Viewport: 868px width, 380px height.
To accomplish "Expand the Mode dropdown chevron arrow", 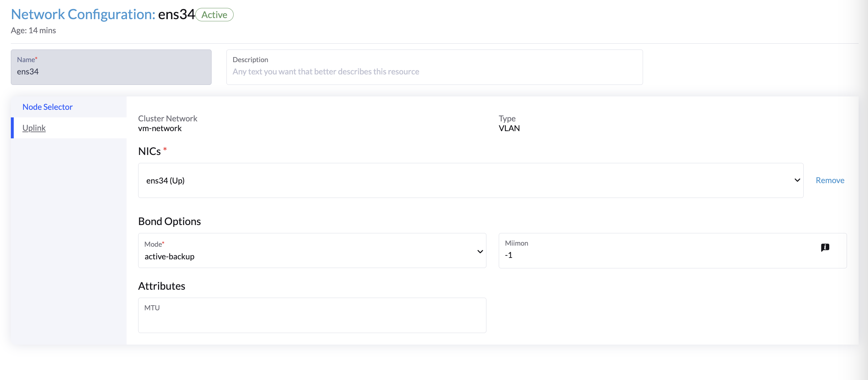I will [480, 251].
